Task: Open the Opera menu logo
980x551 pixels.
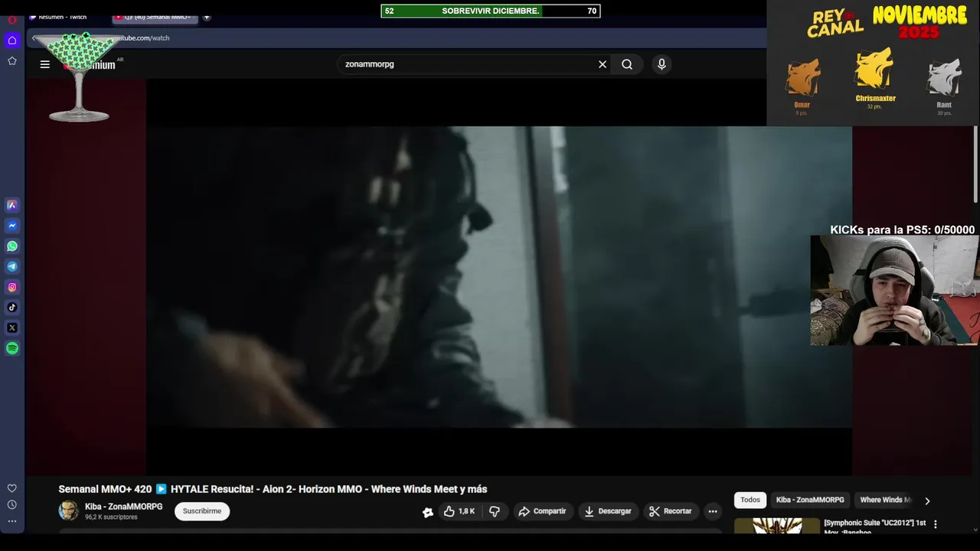Action: click(x=11, y=19)
